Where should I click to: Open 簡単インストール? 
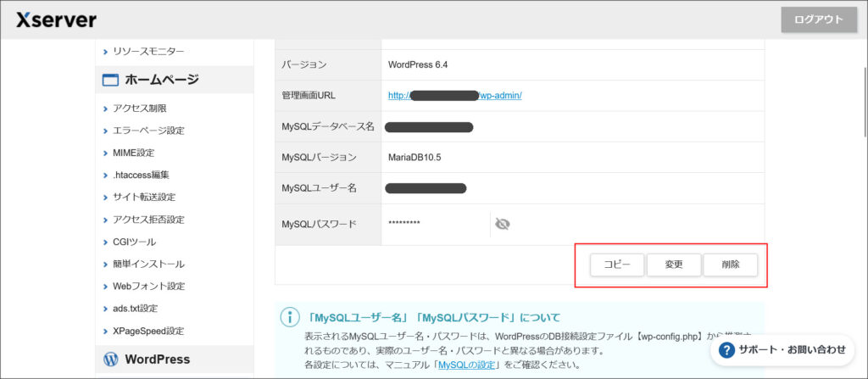coord(148,265)
